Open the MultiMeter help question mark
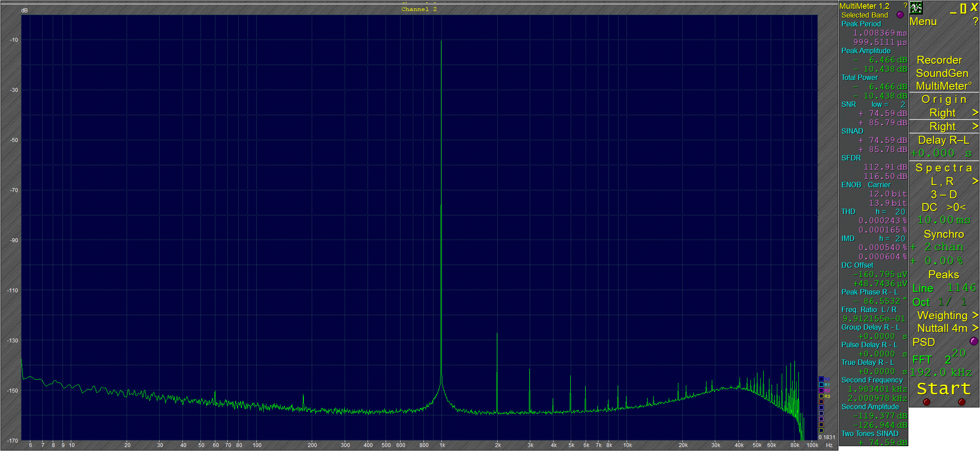Image resolution: width=980 pixels, height=451 pixels. pos(905,6)
